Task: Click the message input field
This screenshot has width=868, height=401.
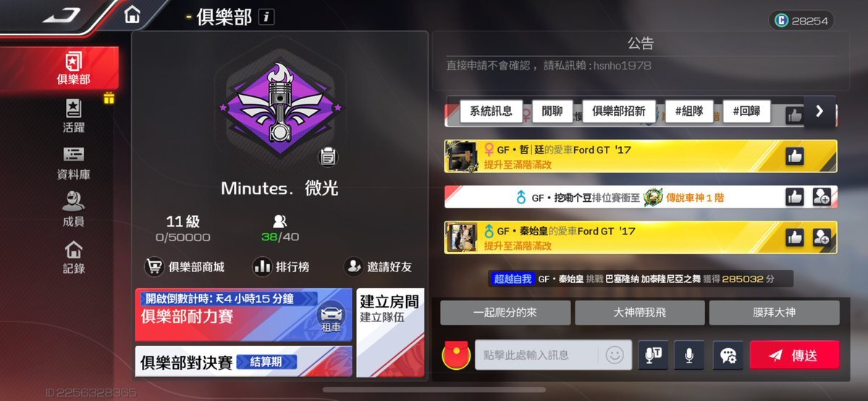Action: pos(537,355)
